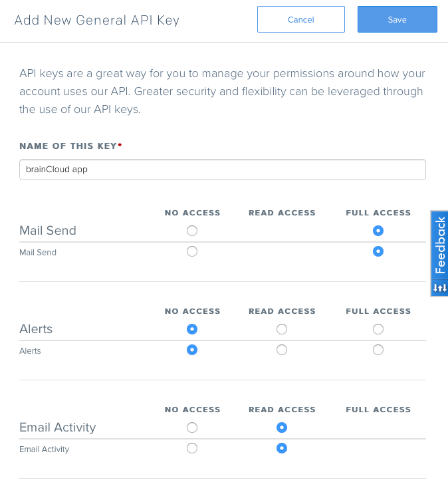Cancel adding the API key

pos(300,19)
